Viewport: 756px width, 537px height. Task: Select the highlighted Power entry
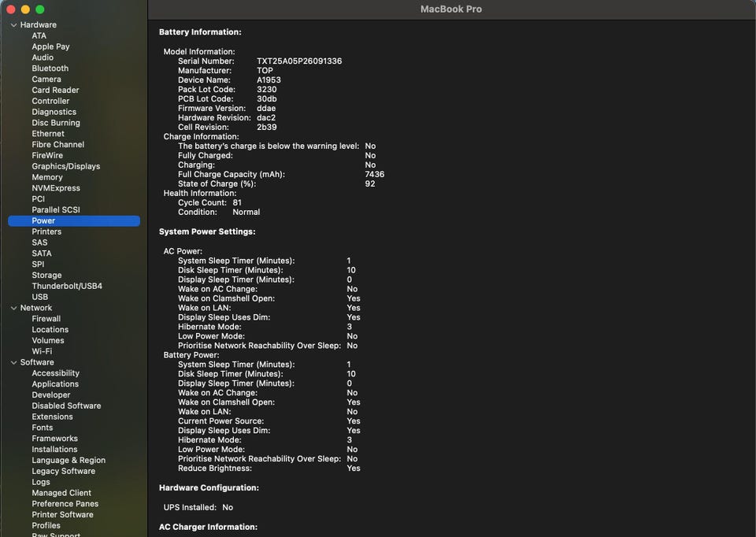click(x=74, y=220)
